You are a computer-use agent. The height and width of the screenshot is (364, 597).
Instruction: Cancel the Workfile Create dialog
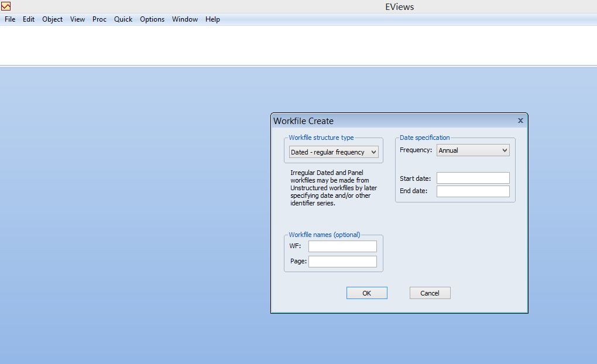click(430, 293)
